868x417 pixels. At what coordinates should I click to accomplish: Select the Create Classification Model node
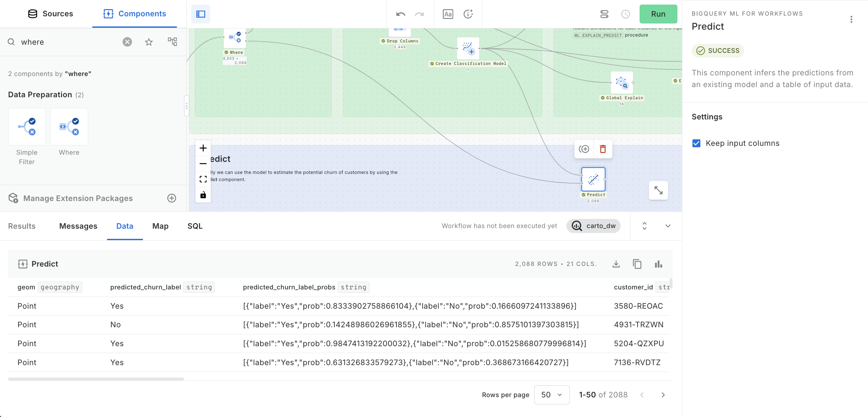pos(468,49)
